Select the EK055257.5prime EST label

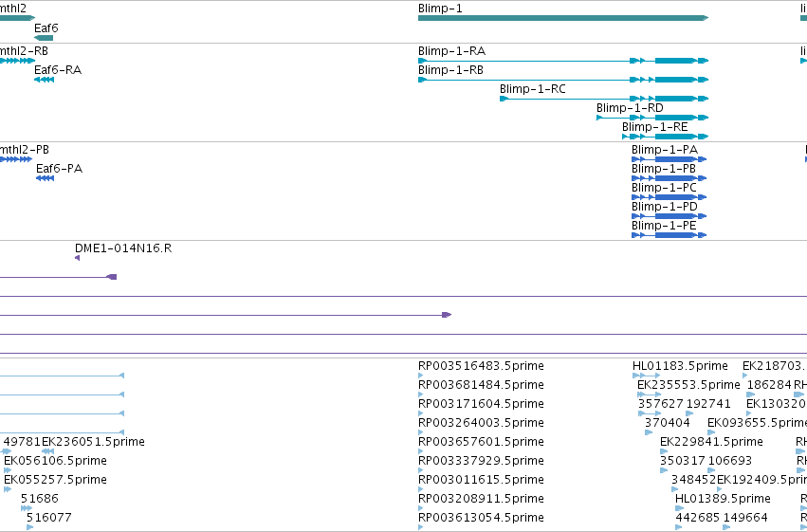(x=55, y=480)
